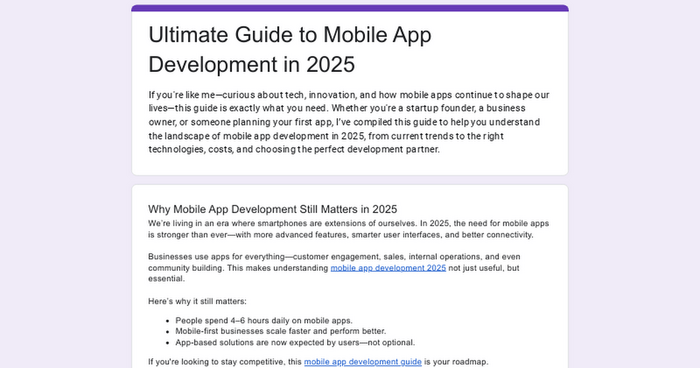
Task: Click the line 'Here's why it still matters:'
Action: point(197,301)
